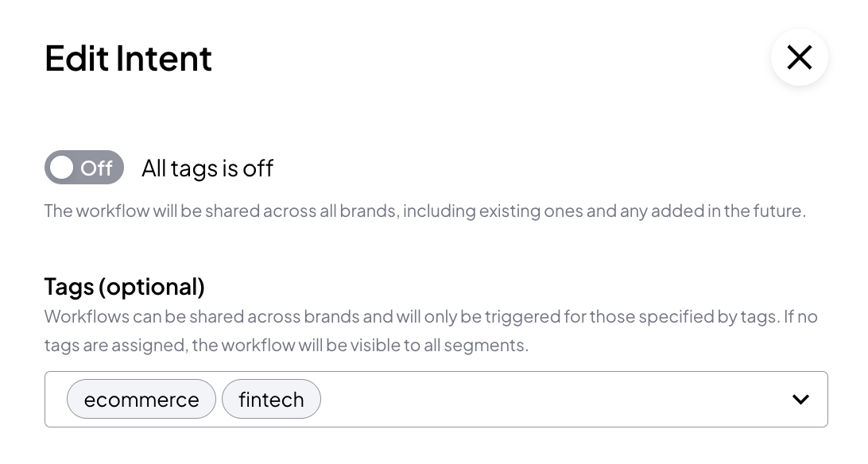Viewport: 868px width, 464px height.
Task: Open the tags combo box beside fintech
Action: pyautogui.click(x=553, y=400)
